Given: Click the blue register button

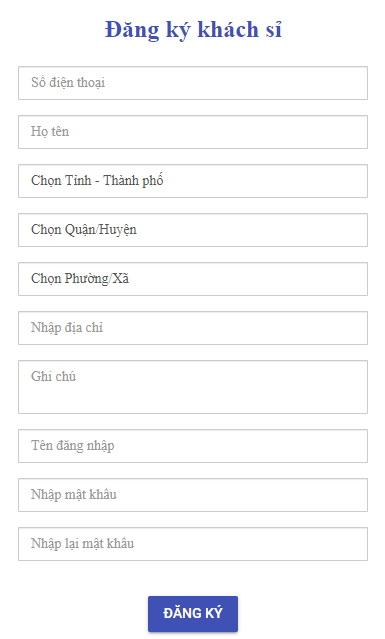Looking at the screenshot, I should point(193,614).
